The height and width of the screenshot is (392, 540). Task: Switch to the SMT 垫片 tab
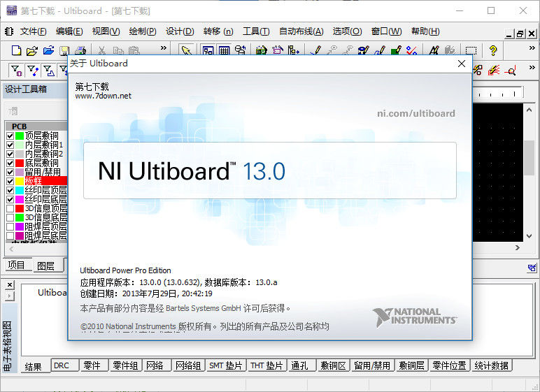pos(225,365)
